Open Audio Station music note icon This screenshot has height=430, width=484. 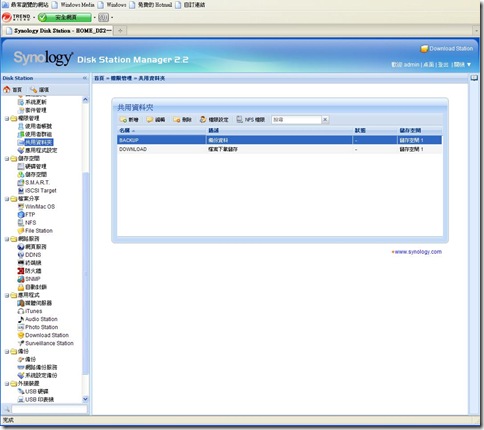[21, 319]
